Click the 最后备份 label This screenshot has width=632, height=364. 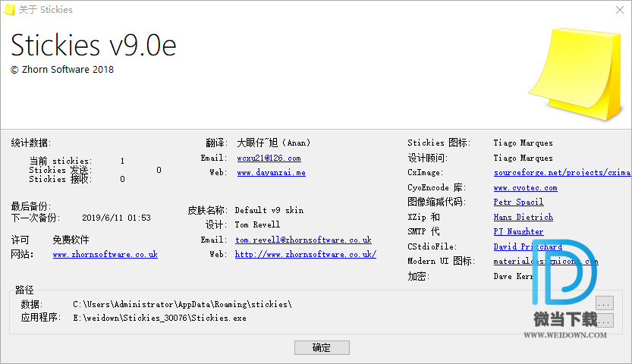[31, 206]
